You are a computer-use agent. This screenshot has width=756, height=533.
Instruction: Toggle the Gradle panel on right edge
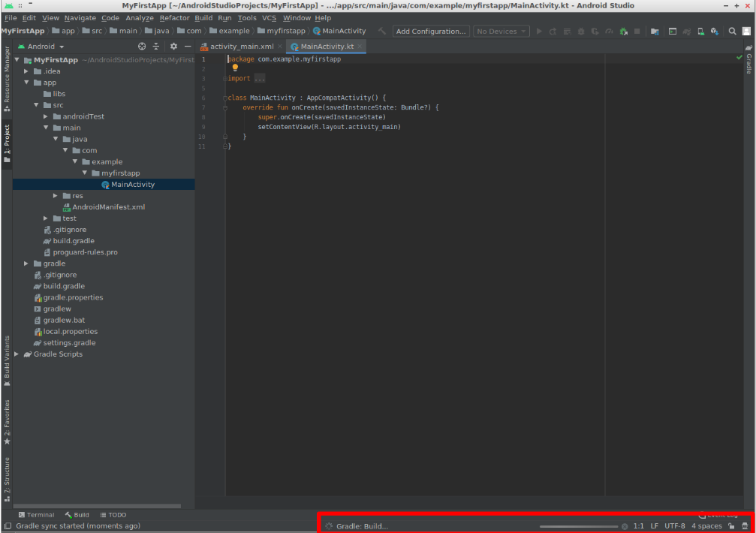[748, 59]
